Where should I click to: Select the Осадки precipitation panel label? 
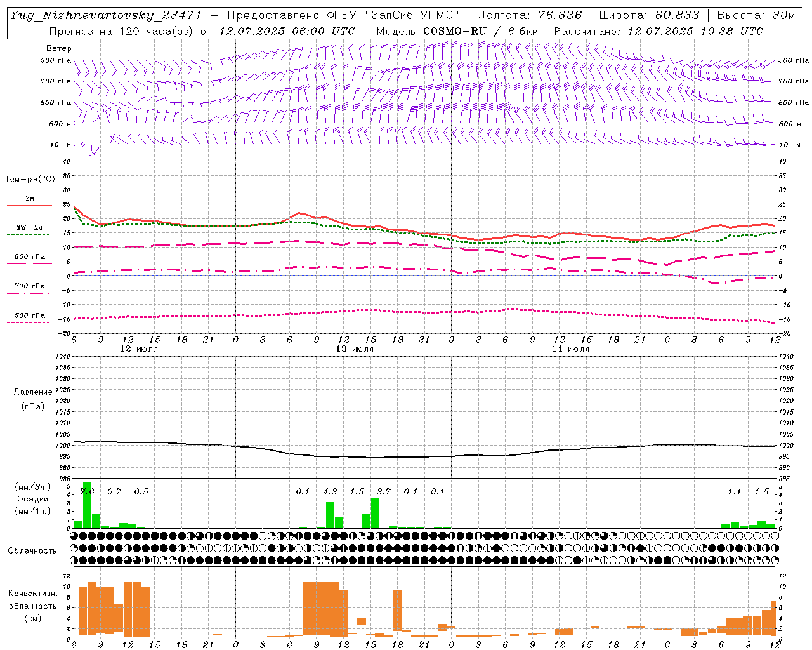pyautogui.click(x=33, y=499)
